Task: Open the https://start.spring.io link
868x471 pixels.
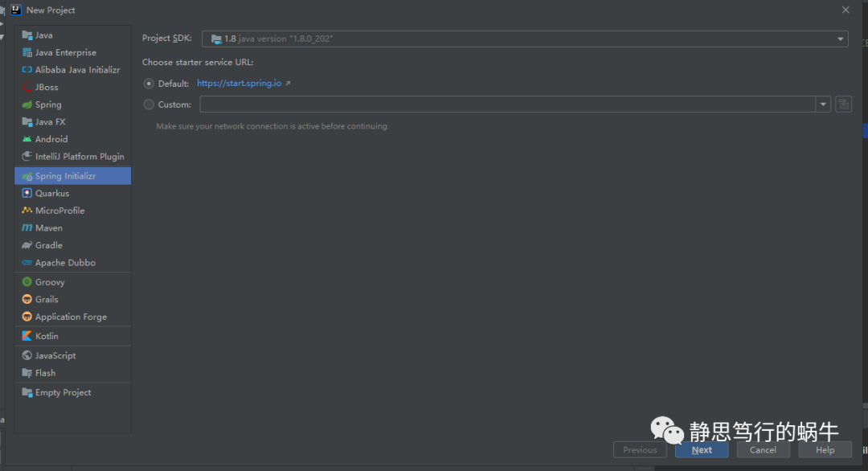Action: (240, 83)
